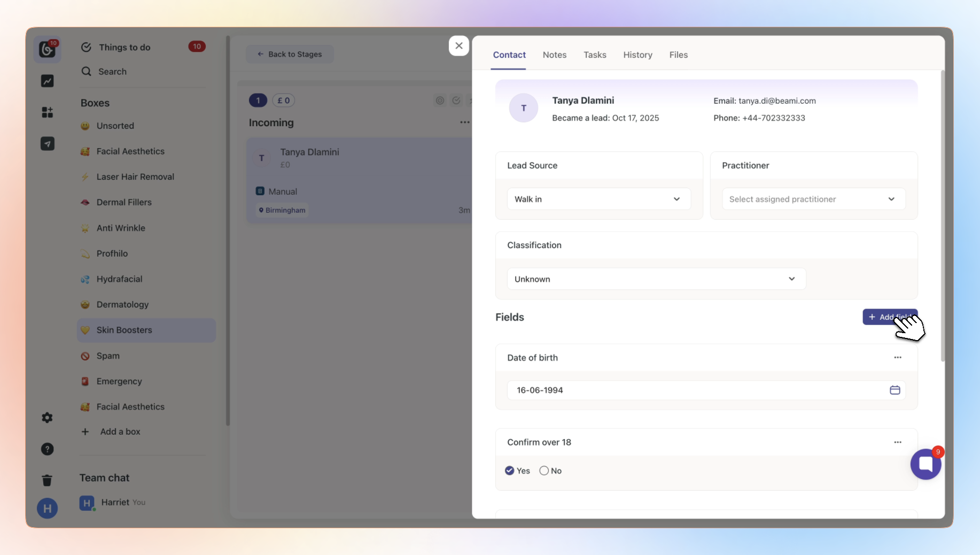The width and height of the screenshot is (980, 555).
Task: Open the Hydrafacial box
Action: coord(146,279)
